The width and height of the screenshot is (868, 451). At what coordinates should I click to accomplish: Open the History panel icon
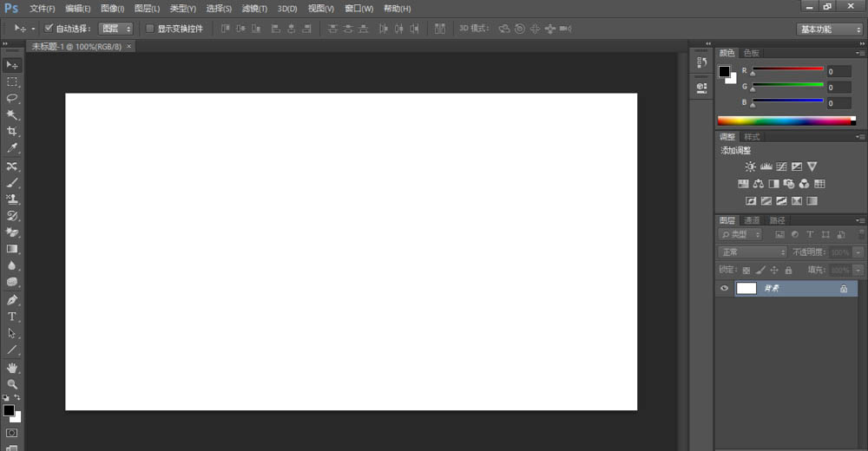point(701,62)
